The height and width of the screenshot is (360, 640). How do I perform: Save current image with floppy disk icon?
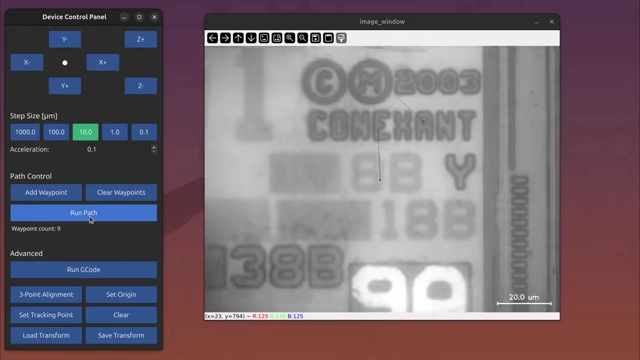316,38
